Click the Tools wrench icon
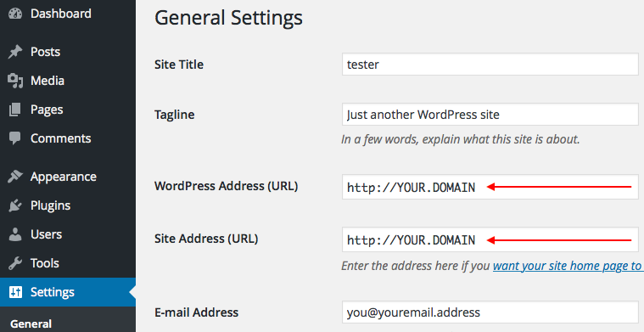 (15, 263)
